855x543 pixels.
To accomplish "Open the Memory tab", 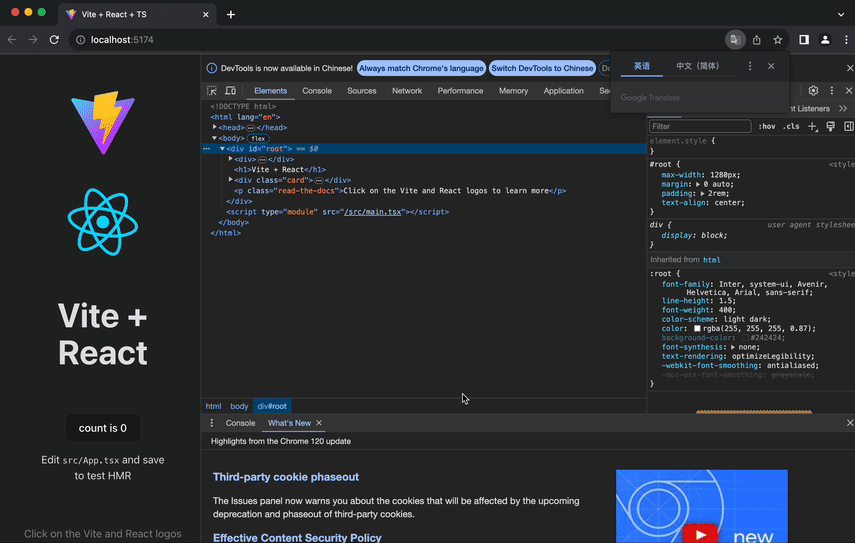I will pyautogui.click(x=513, y=91).
